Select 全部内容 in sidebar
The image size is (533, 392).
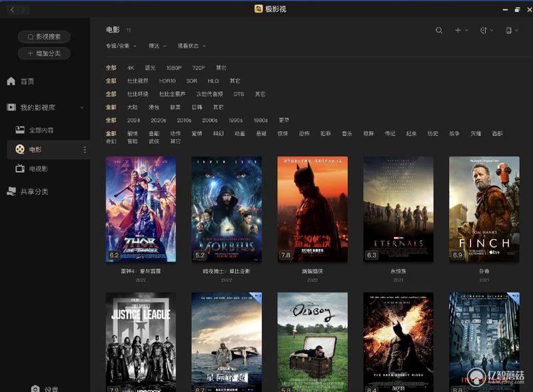[41, 130]
